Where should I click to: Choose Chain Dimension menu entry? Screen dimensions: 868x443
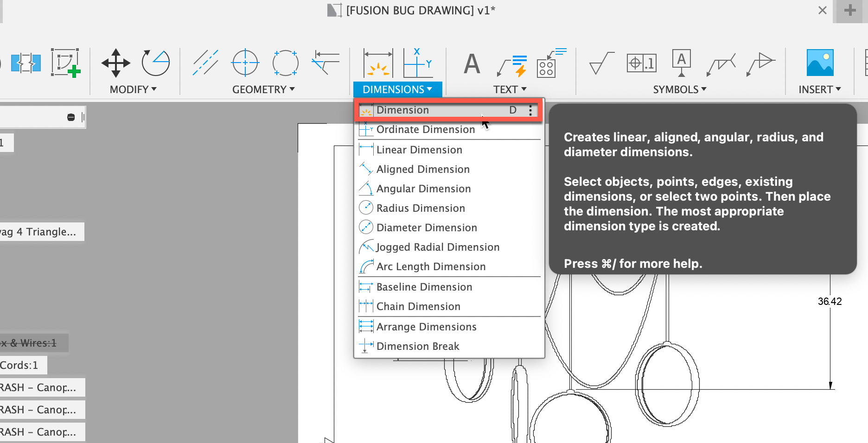[x=449, y=306]
